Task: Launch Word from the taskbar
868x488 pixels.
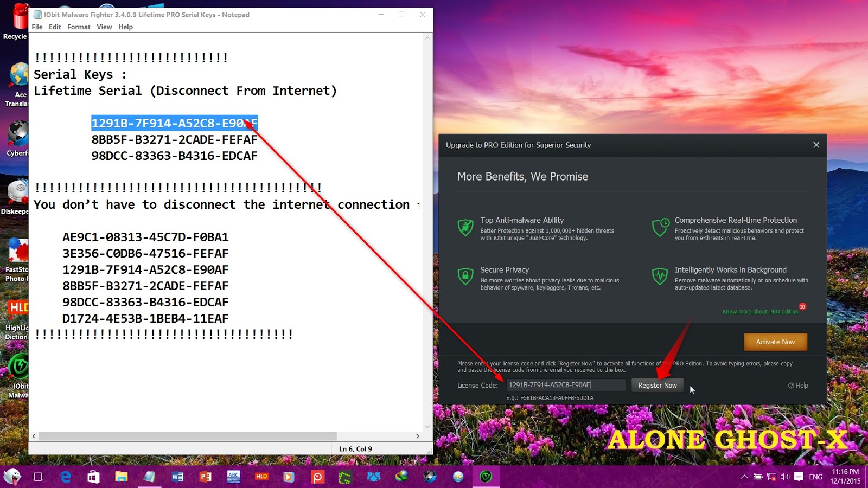Action: 177,477
